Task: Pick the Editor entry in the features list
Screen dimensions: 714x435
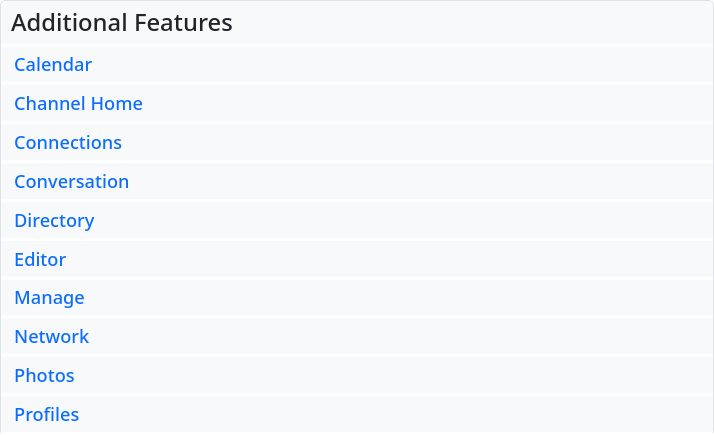Action: [357, 260]
